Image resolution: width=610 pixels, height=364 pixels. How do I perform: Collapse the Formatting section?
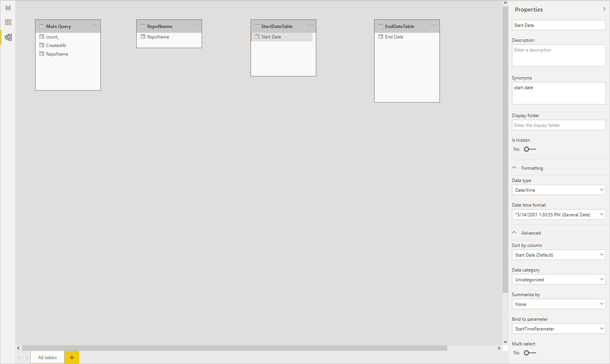point(514,168)
